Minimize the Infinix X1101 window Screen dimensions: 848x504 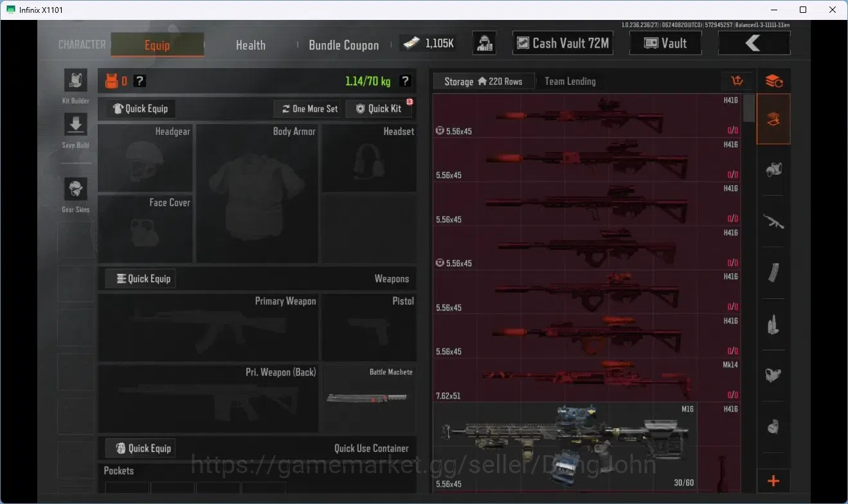coord(774,10)
